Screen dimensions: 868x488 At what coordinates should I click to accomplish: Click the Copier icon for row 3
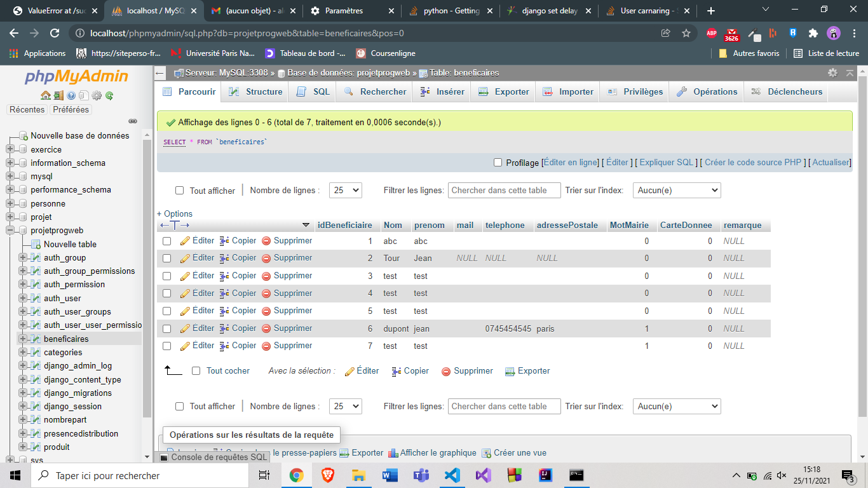pyautogui.click(x=224, y=276)
